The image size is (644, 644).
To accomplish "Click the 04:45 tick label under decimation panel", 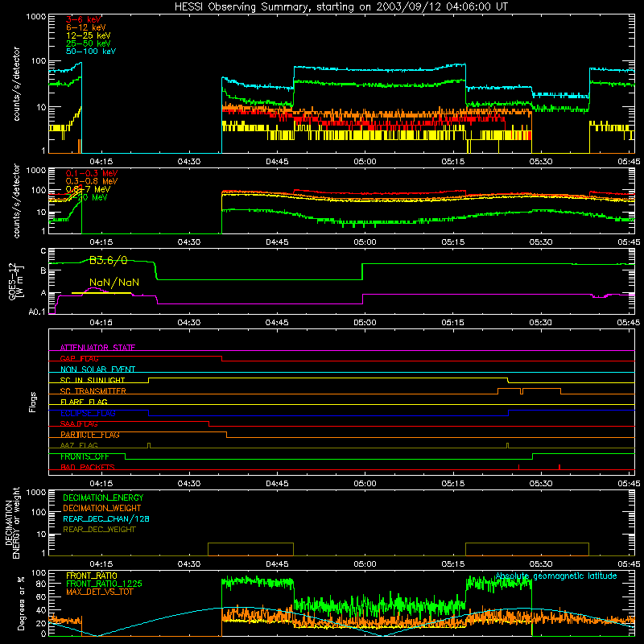I will pyautogui.click(x=277, y=564).
